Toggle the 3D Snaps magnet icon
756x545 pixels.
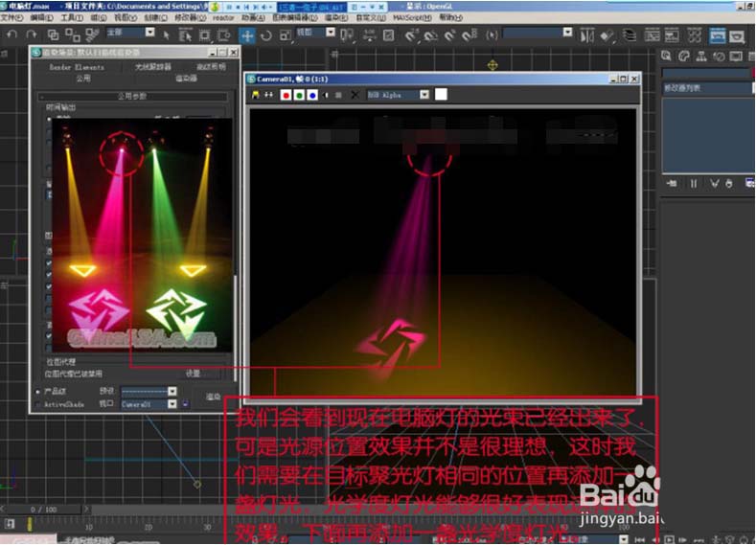click(x=412, y=35)
